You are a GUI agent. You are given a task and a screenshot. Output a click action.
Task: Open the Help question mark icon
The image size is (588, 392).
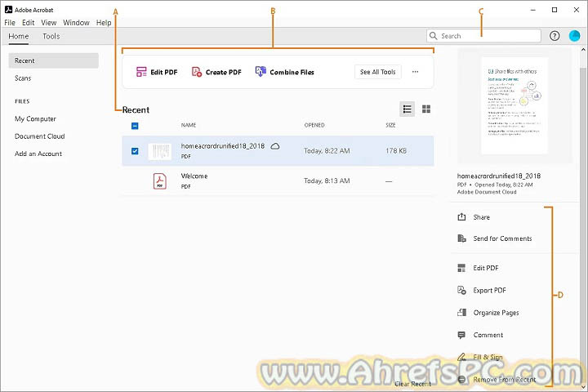555,36
